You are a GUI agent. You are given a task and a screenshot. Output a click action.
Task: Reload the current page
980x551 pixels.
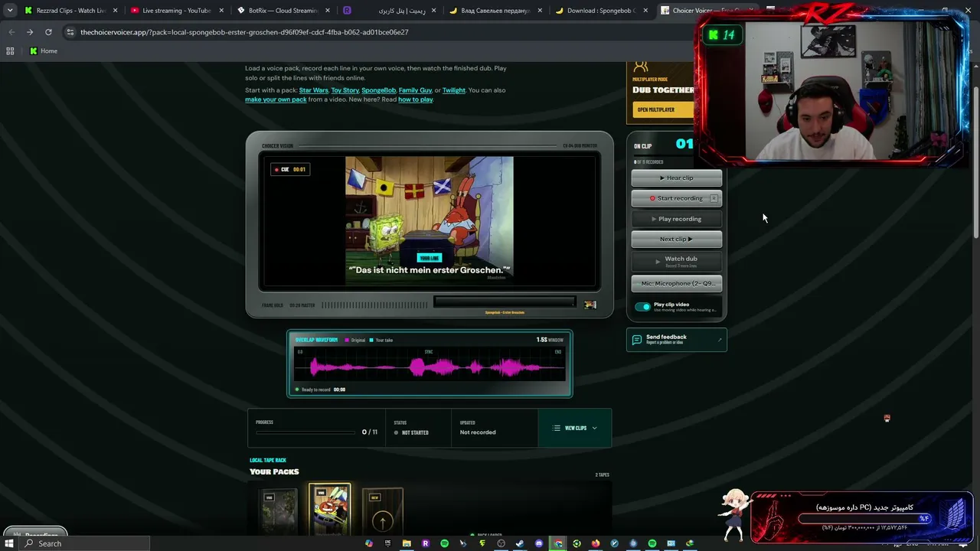click(48, 32)
